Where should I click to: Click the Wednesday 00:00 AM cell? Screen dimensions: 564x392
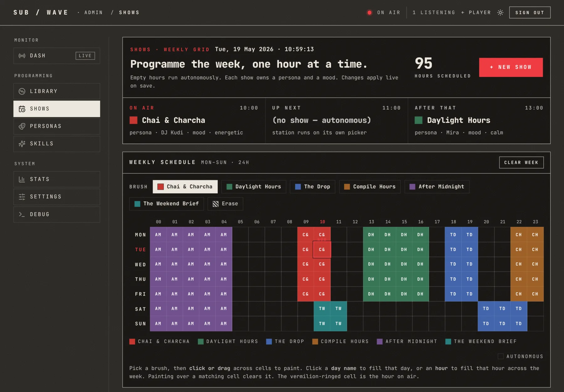tap(158, 264)
